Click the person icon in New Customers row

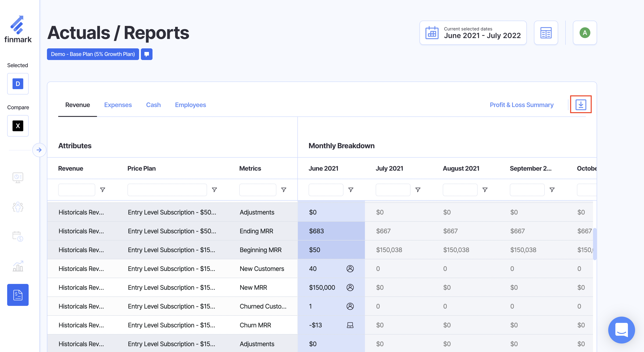[x=350, y=269]
